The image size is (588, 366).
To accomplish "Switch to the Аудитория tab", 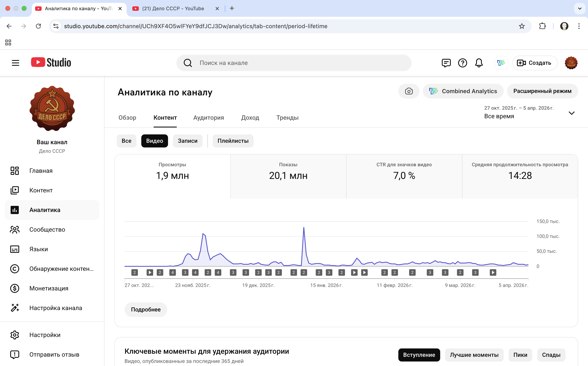I will [x=208, y=118].
